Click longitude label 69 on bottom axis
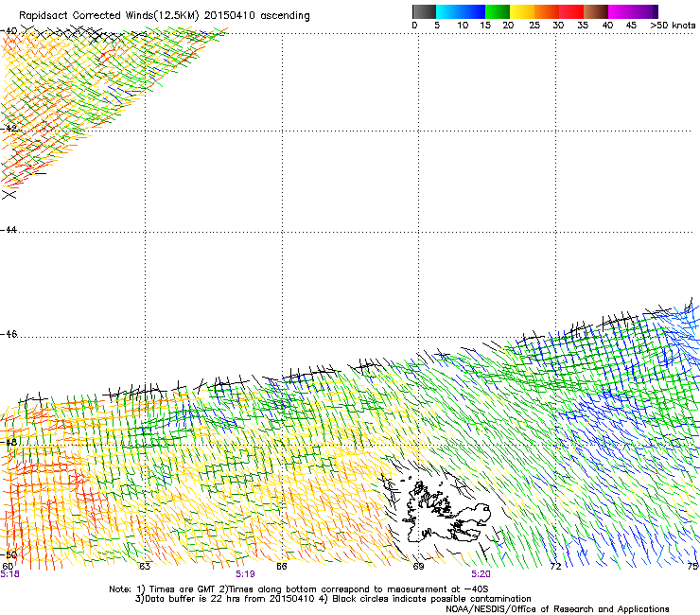 tap(418, 567)
